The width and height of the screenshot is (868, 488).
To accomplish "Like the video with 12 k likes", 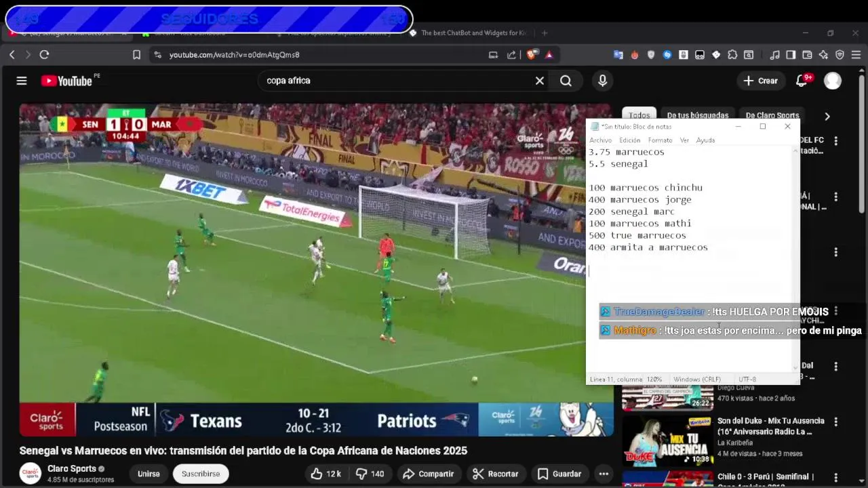I will pos(327,474).
